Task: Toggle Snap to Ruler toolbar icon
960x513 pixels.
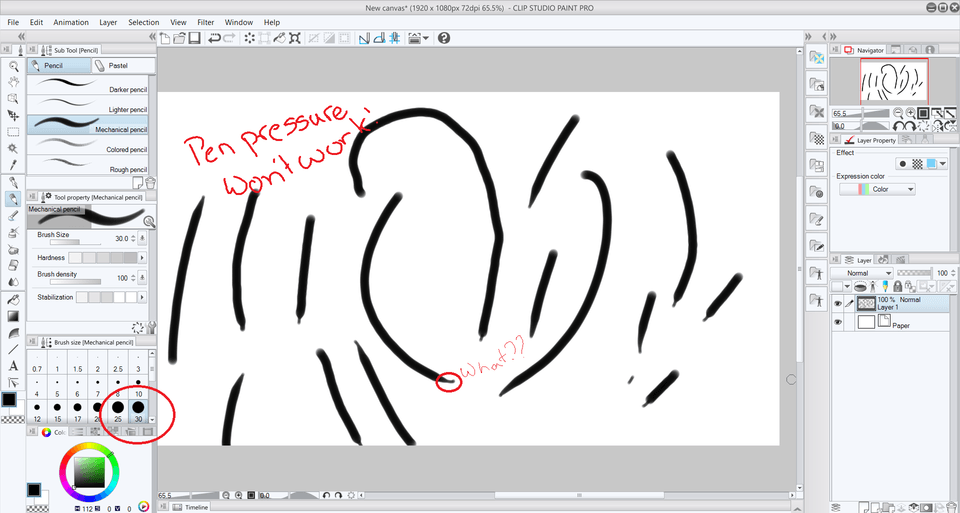Action: pos(364,39)
